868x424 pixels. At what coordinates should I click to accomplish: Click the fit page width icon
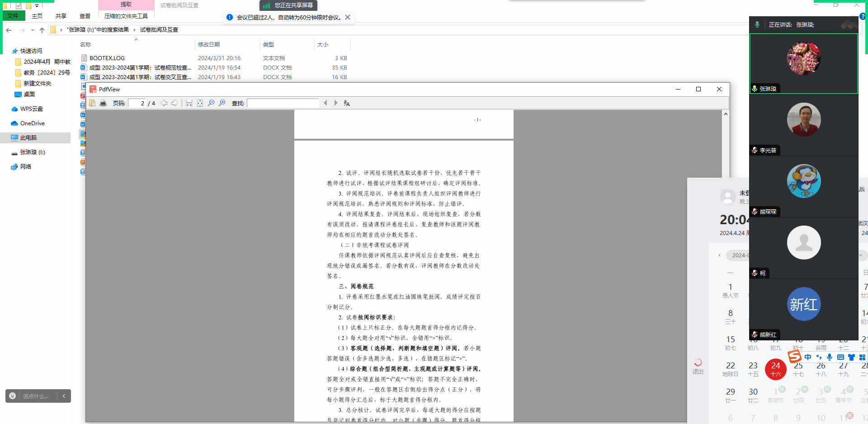[189, 103]
